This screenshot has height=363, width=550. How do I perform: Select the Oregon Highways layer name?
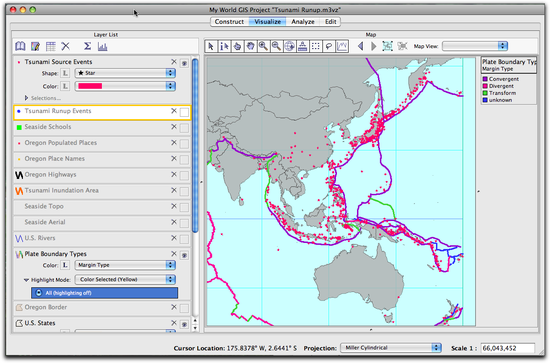pyautogui.click(x=50, y=174)
